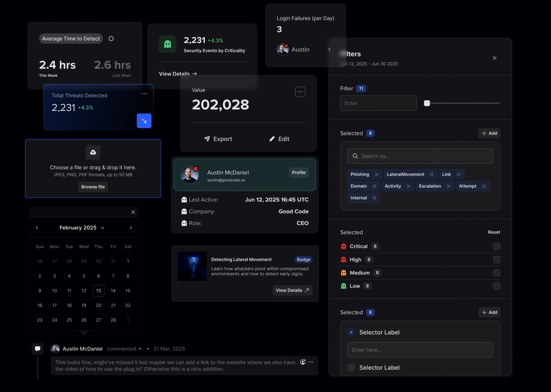The image size is (551, 392).
Task: Close the Filters panel
Action: 495,58
